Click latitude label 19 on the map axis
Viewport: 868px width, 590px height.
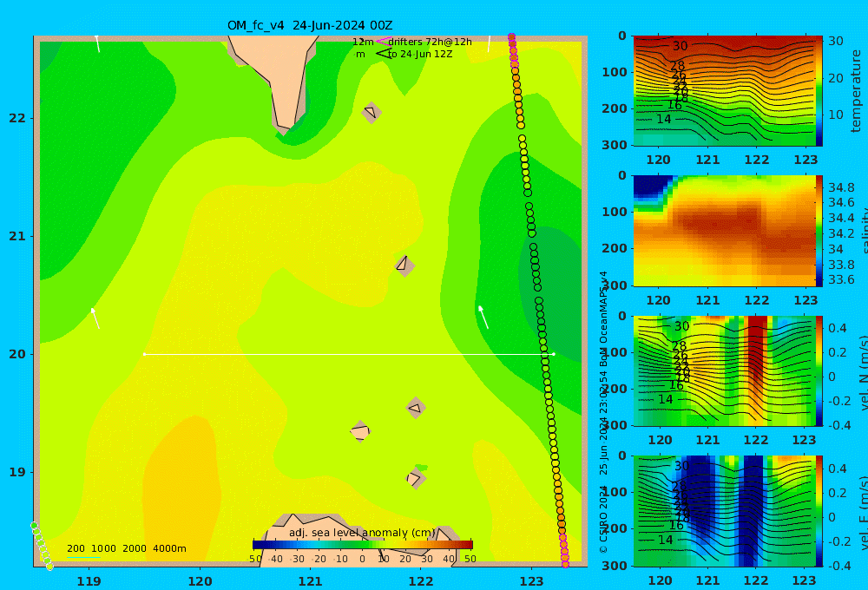(x=17, y=472)
